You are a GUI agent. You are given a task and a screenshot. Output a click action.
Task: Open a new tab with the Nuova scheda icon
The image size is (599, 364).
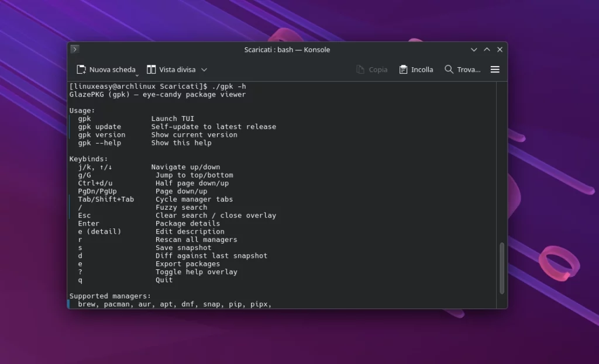(82, 69)
